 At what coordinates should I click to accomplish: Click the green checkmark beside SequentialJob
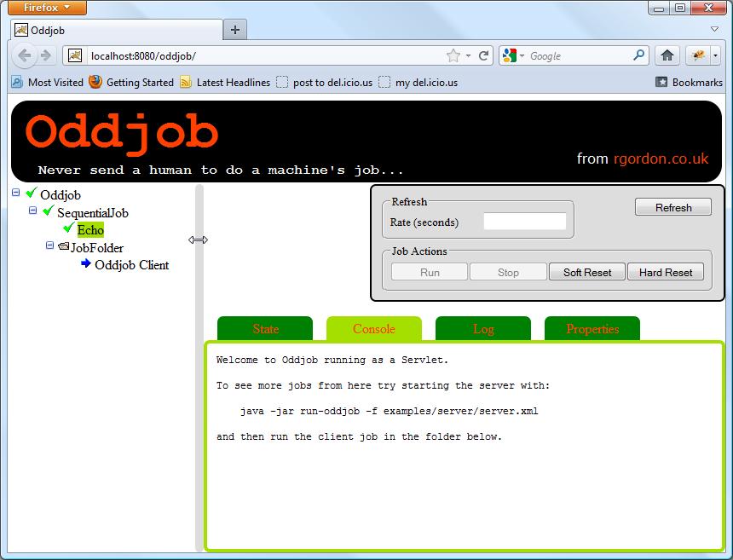click(48, 210)
